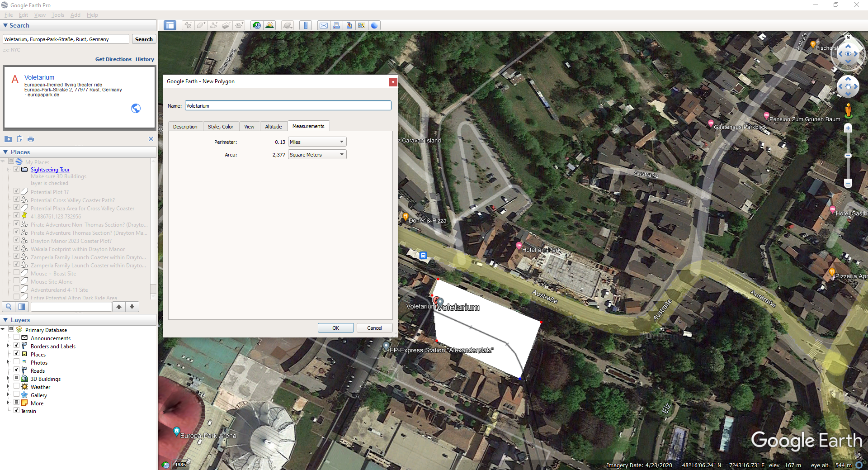Toggle the 3D Buildings layer checkbox
868x470 pixels.
17,378
